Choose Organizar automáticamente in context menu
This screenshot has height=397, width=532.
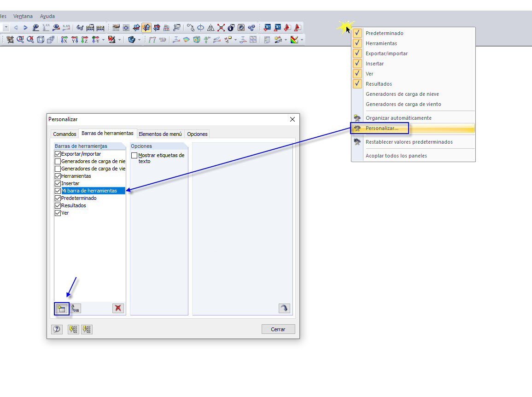pyautogui.click(x=413, y=118)
